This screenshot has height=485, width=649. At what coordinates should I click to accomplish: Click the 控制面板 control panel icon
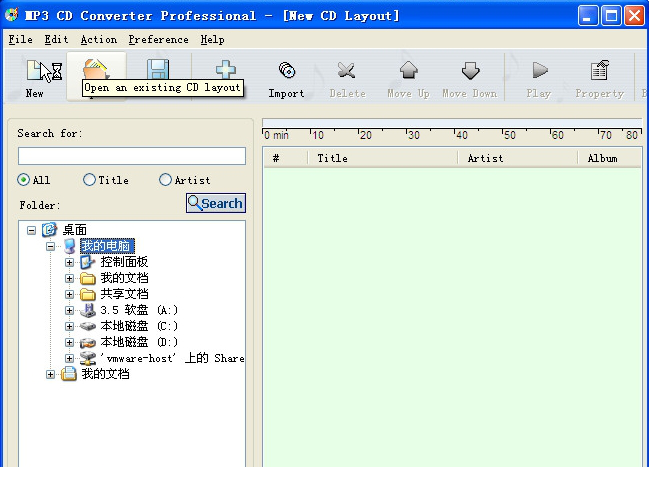88,262
